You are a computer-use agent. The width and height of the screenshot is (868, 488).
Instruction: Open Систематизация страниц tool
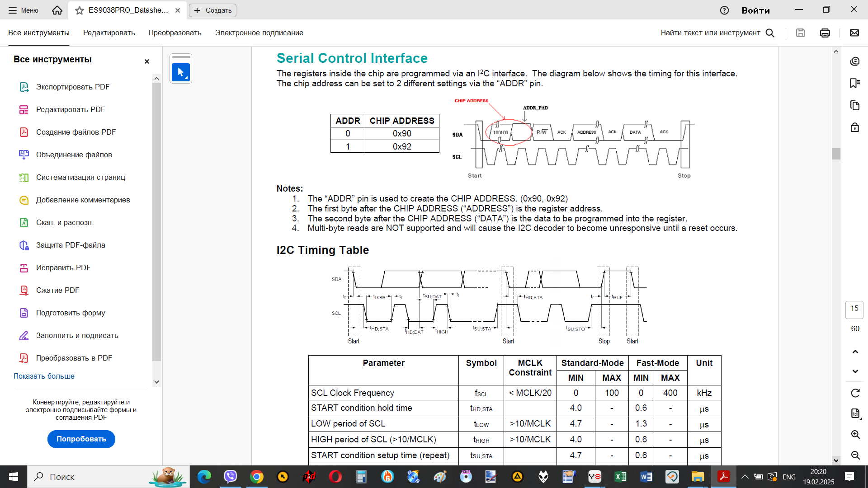click(80, 177)
